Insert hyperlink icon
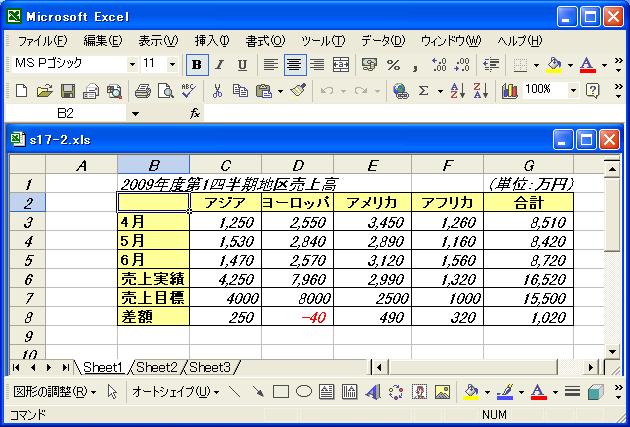 click(x=400, y=91)
